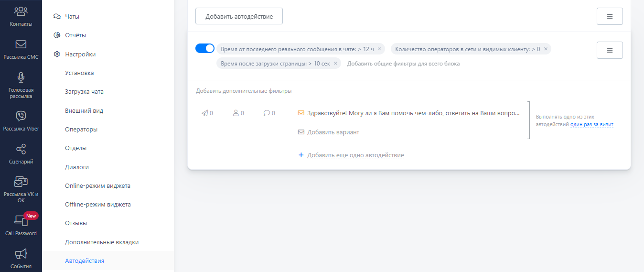Click the Добавить автодействие button
644x272 pixels.
click(x=239, y=16)
